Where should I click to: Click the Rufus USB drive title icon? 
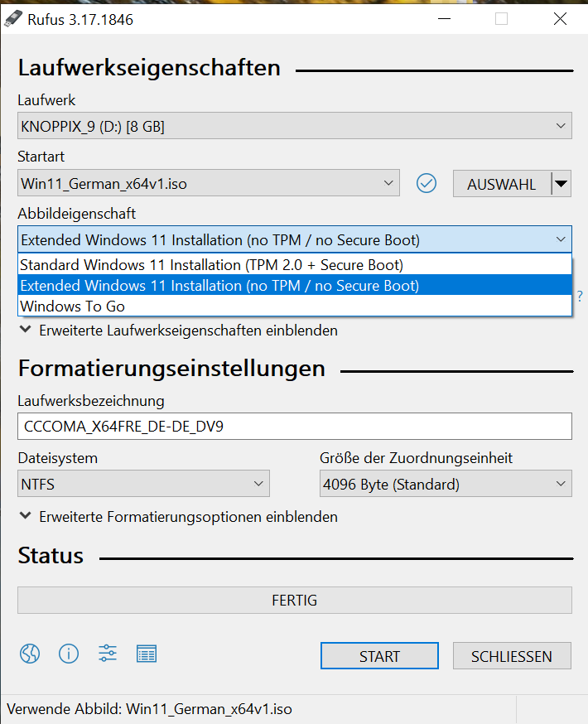[12, 19]
